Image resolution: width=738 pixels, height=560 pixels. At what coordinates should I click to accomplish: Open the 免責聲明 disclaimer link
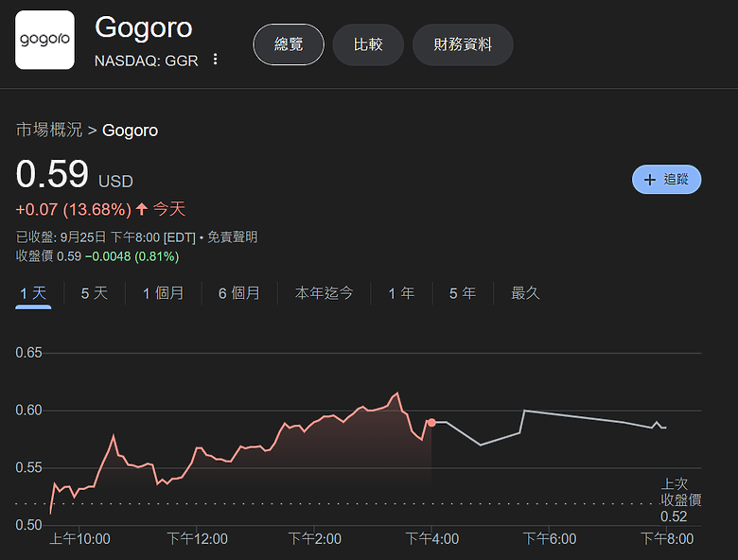click(x=233, y=236)
